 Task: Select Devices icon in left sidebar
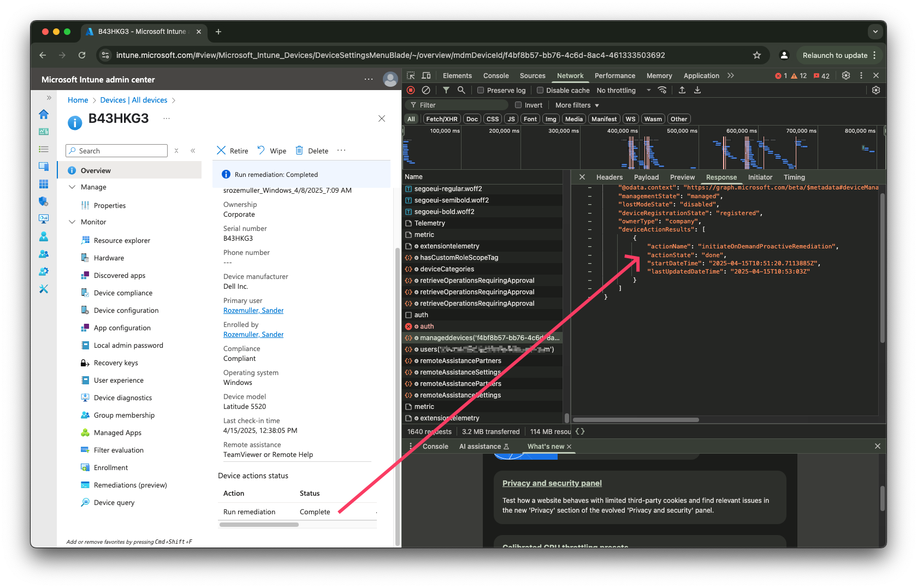coord(44,167)
